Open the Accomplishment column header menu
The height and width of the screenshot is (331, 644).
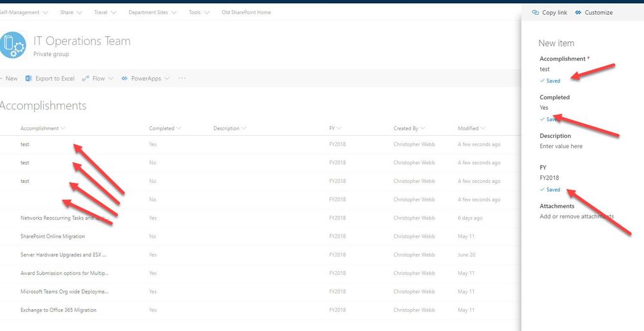[43, 128]
